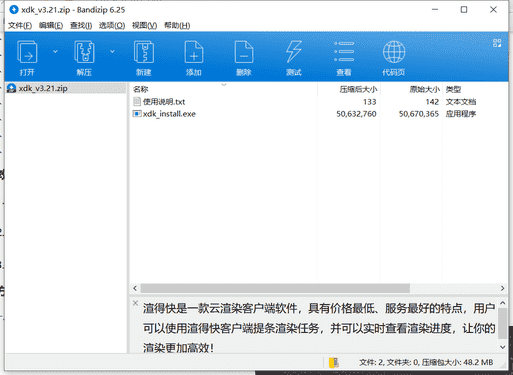The image size is (513, 375).
Task: Click the Code page (代码页) globe icon
Action: tap(394, 52)
